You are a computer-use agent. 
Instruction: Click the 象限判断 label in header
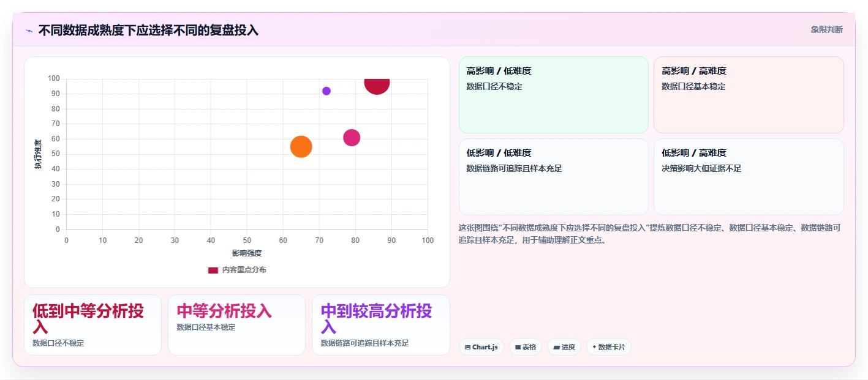coord(826,29)
